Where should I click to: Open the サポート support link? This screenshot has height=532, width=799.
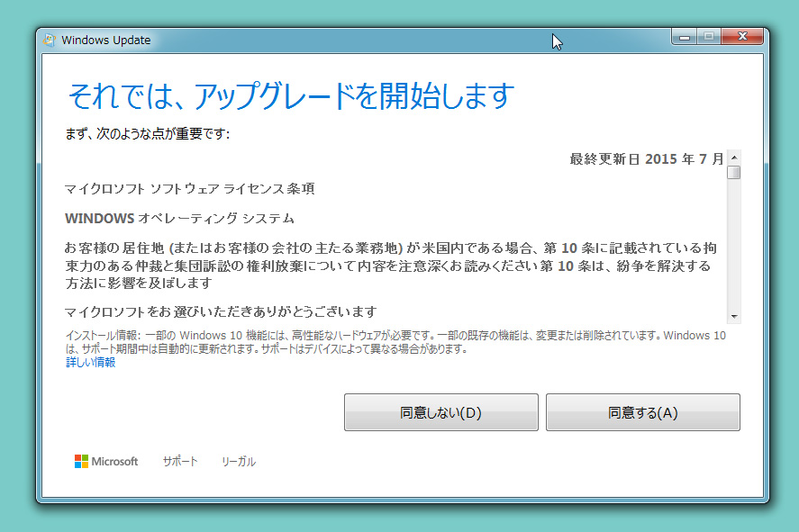[180, 461]
